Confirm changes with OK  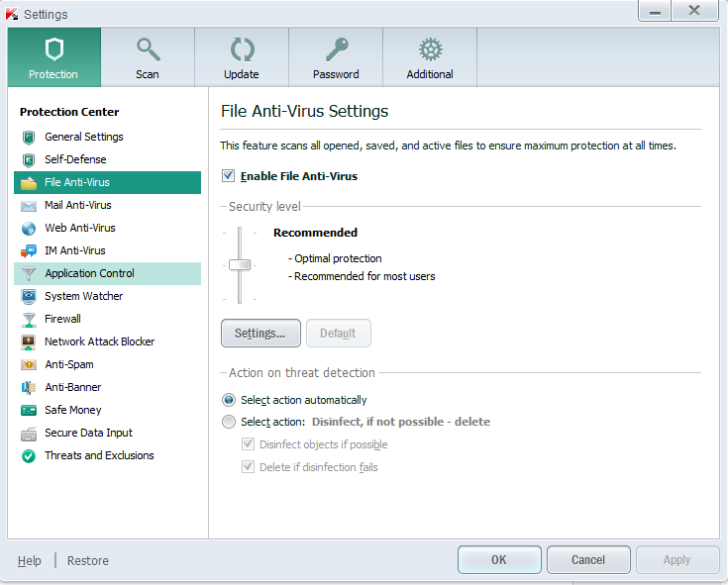(499, 560)
